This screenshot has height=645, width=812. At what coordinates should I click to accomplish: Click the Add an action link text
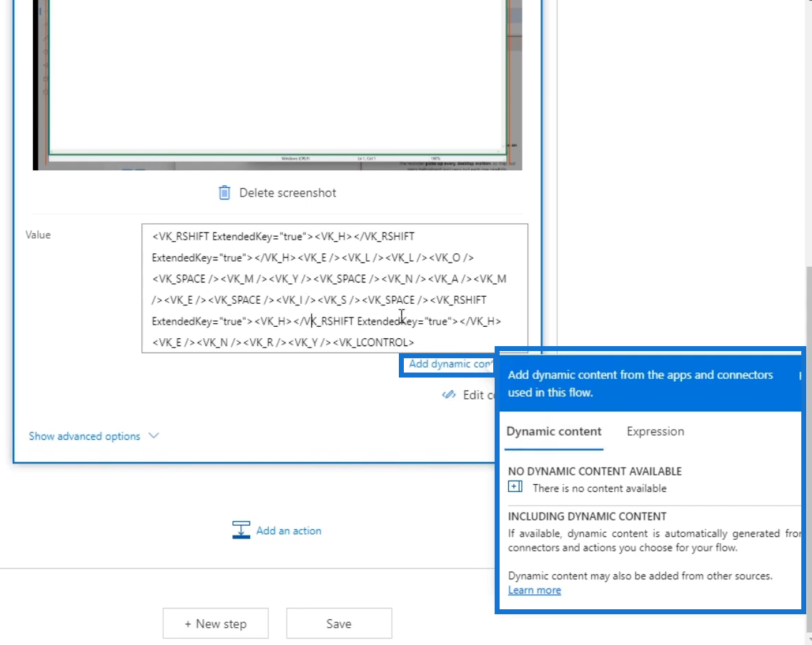point(289,531)
